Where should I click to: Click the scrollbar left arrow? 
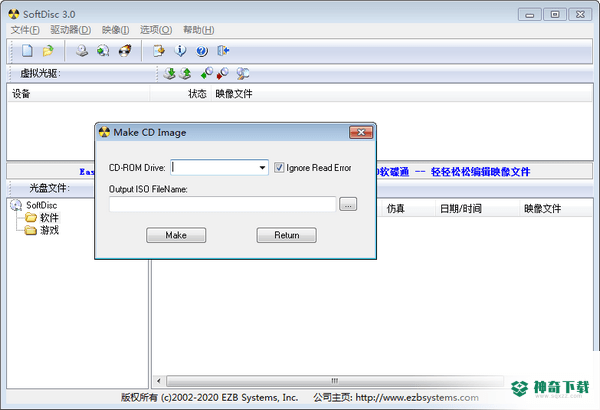[x=159, y=381]
